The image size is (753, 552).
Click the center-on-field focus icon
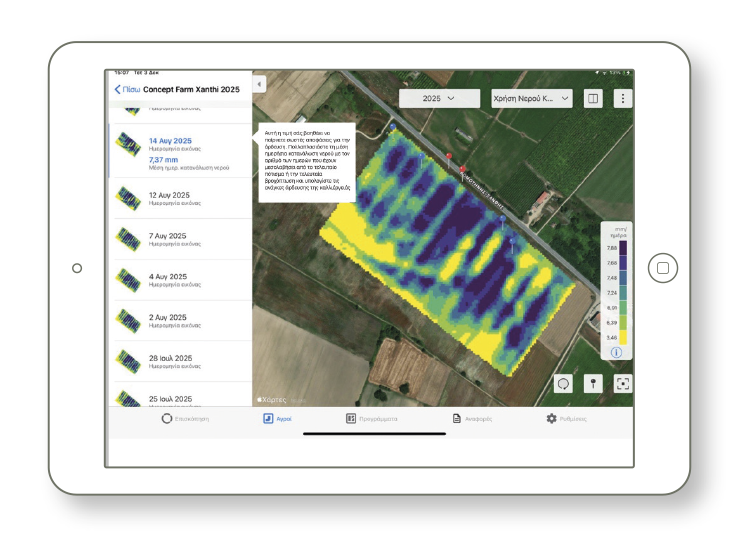click(x=622, y=384)
